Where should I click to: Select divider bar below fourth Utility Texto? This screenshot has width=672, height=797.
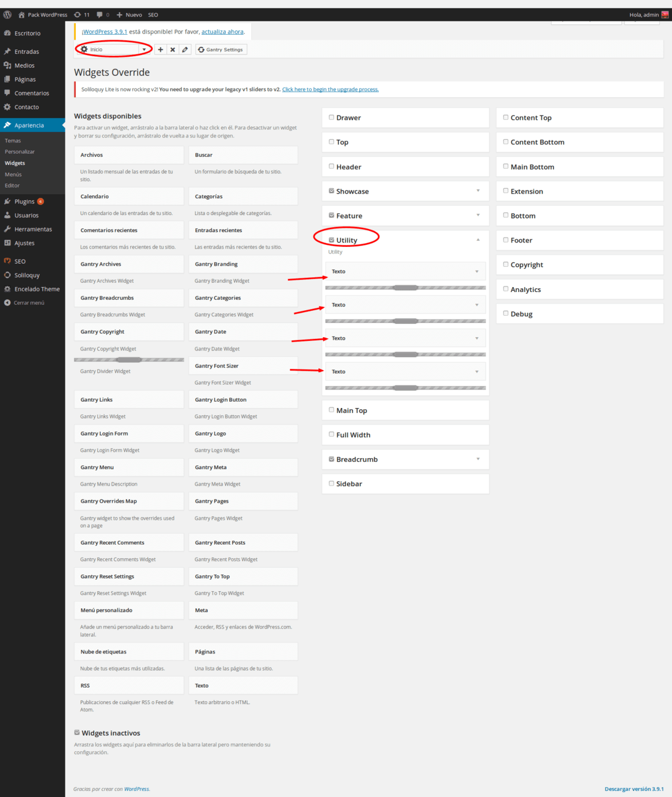[x=406, y=388]
